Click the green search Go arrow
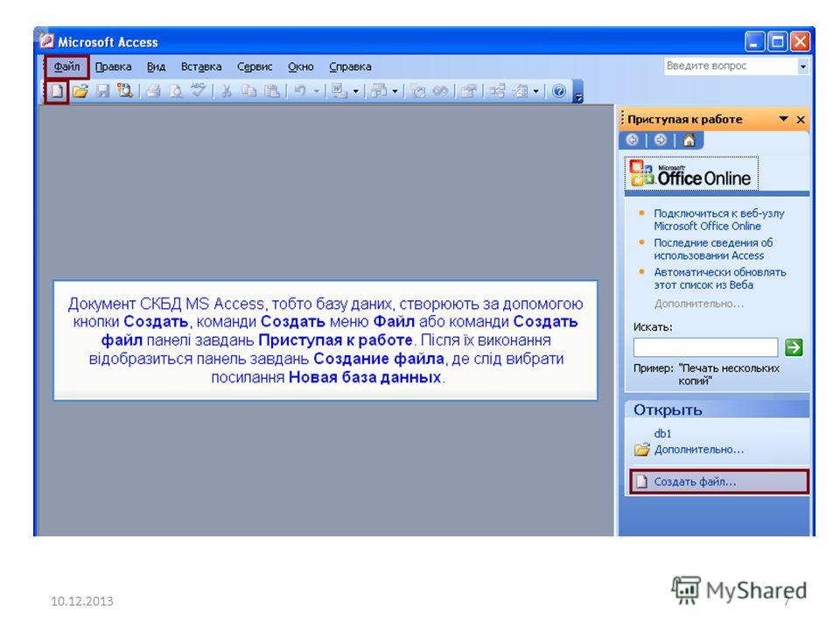The width and height of the screenshot is (840, 630). [x=794, y=347]
